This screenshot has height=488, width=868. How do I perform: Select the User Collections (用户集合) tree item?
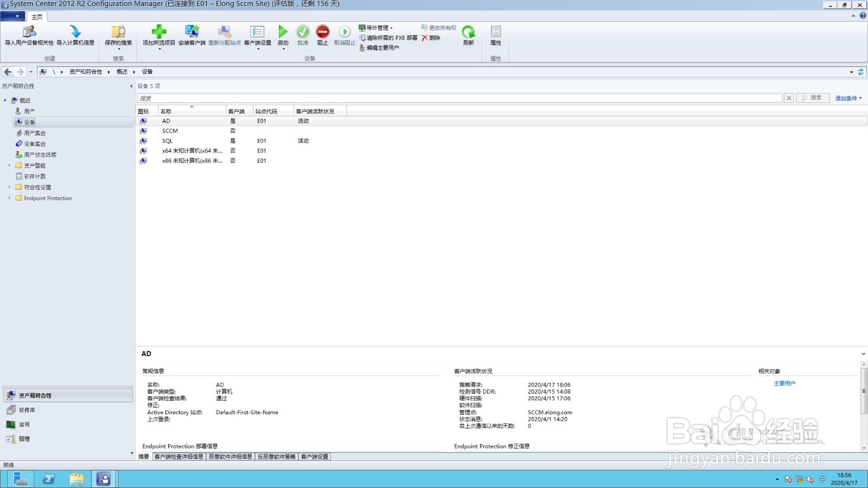35,133
